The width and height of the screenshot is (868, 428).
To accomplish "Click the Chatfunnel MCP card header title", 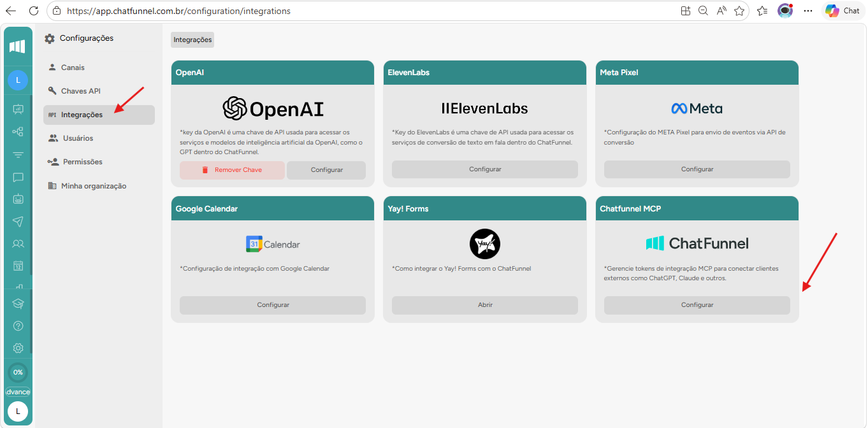I will point(630,209).
